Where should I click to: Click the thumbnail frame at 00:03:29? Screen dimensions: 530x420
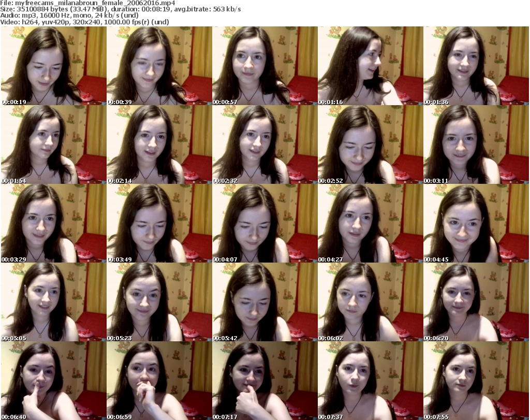point(54,223)
